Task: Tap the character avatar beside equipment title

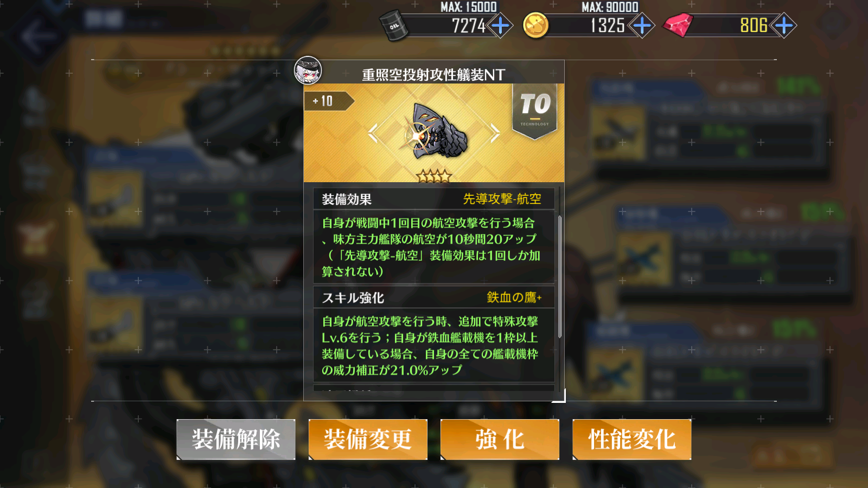Action: coord(308,70)
